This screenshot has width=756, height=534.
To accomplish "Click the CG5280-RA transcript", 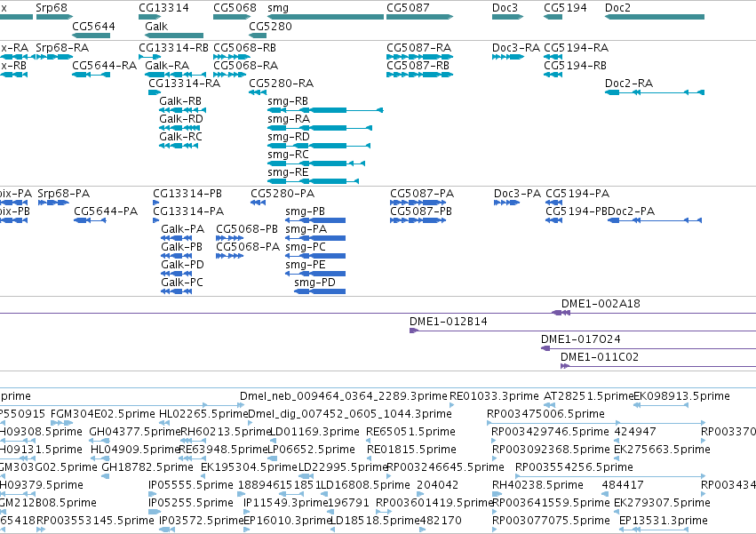I will (x=258, y=92).
